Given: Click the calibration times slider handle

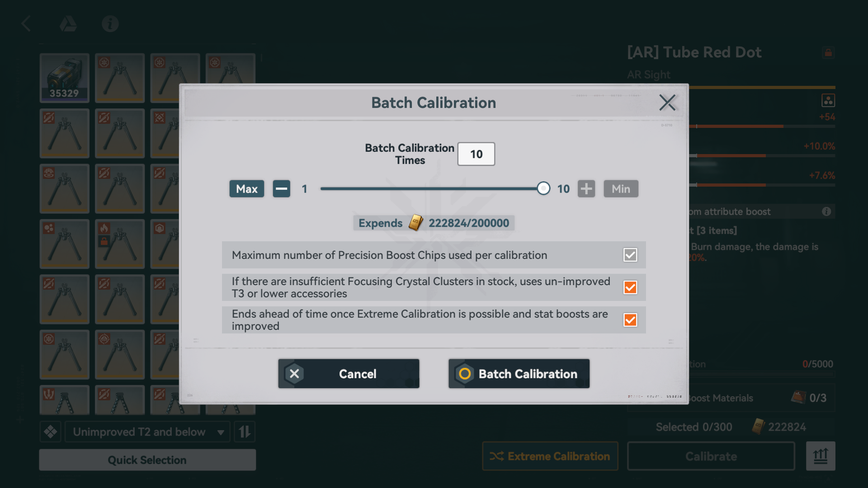Looking at the screenshot, I should [543, 188].
